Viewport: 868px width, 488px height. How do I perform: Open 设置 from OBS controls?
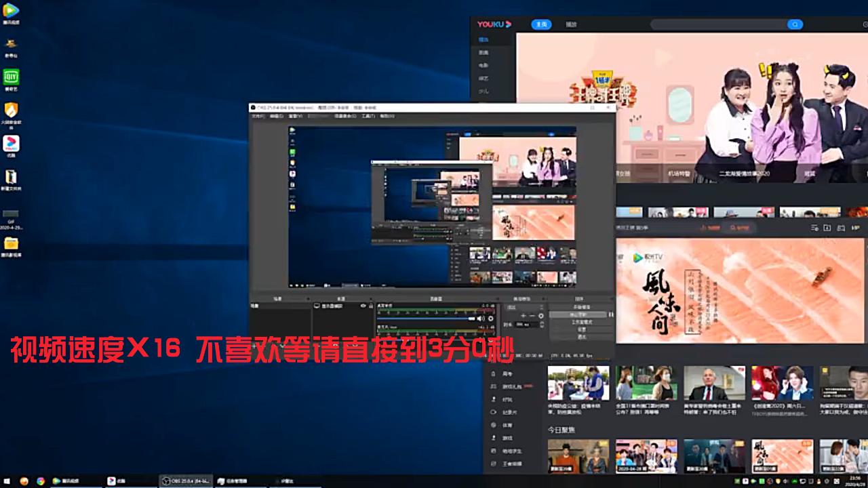pyautogui.click(x=581, y=329)
